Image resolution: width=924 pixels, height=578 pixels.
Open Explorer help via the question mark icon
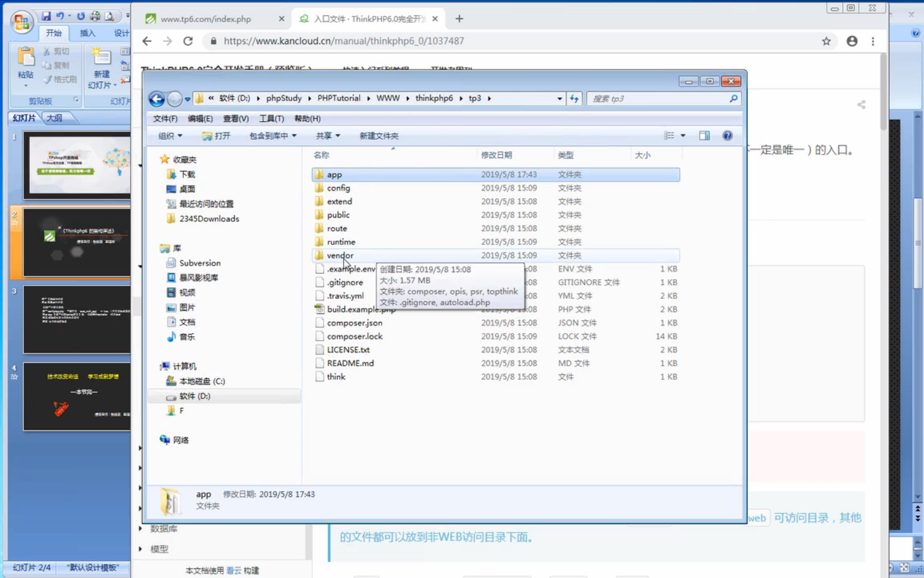coord(727,135)
